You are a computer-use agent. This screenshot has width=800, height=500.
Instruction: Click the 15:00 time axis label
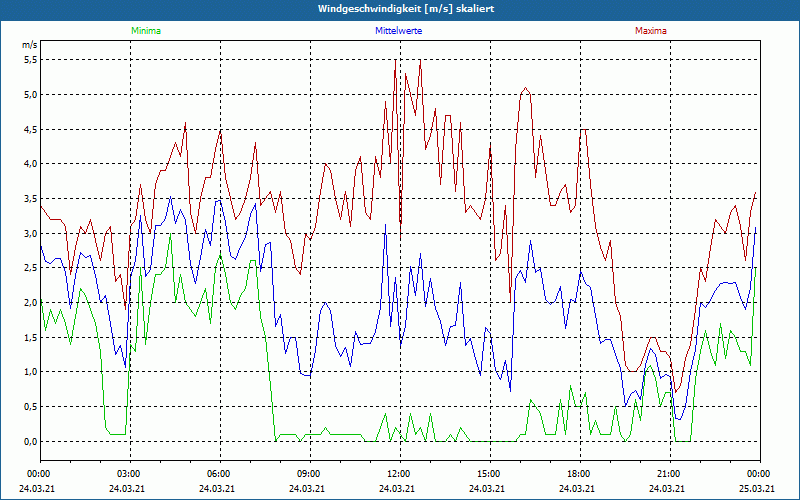pos(489,473)
